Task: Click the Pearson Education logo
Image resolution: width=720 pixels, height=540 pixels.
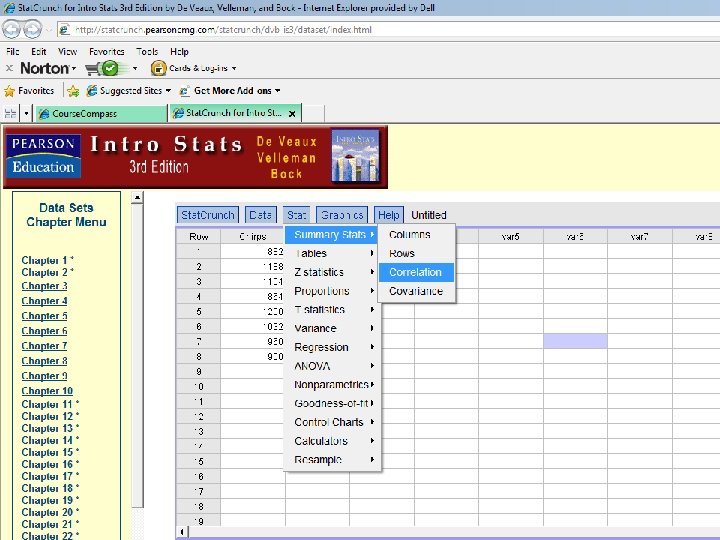Action: [44, 156]
